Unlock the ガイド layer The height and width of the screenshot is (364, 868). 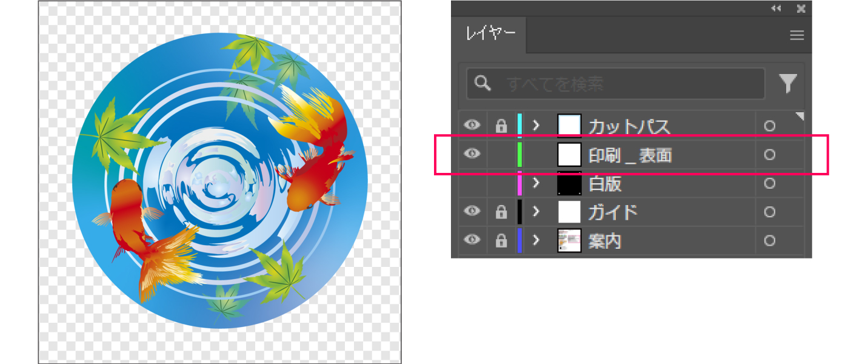501,212
